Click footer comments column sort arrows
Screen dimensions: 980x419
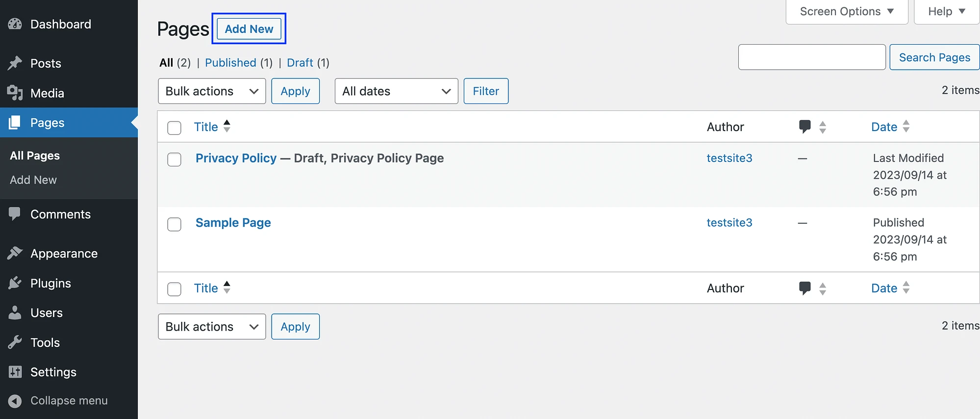pyautogui.click(x=823, y=288)
